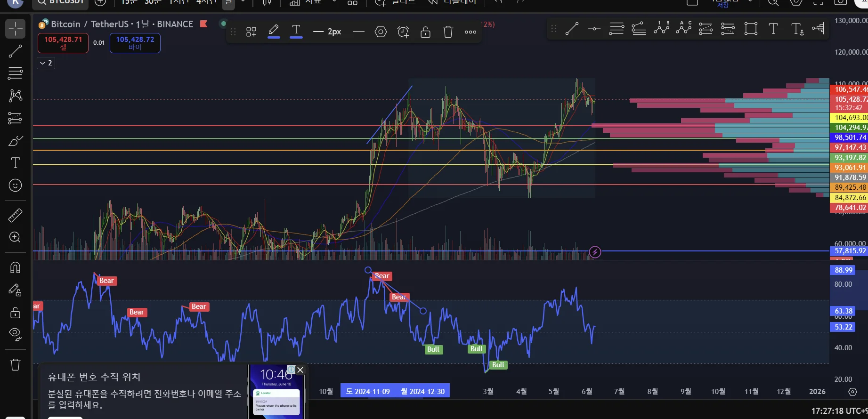Toggle magnet mode in left sidebar
Image resolution: width=868 pixels, height=419 pixels.
pos(15,267)
